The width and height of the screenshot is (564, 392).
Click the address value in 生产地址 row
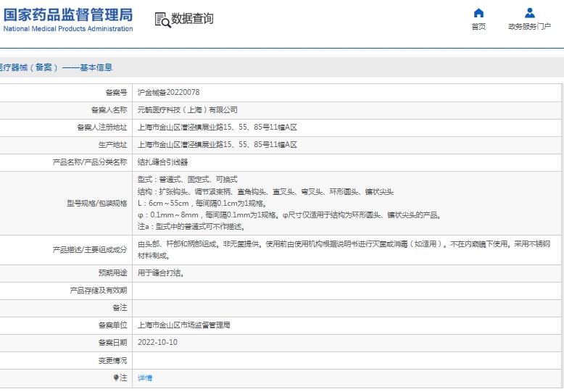[217, 145]
